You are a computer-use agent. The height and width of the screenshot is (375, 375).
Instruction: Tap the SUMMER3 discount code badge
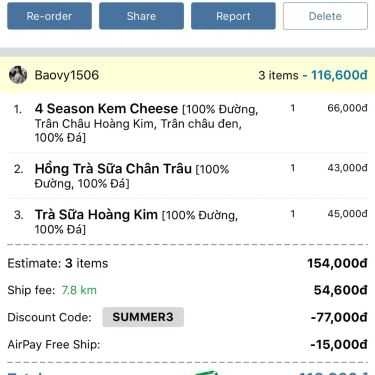point(143,317)
